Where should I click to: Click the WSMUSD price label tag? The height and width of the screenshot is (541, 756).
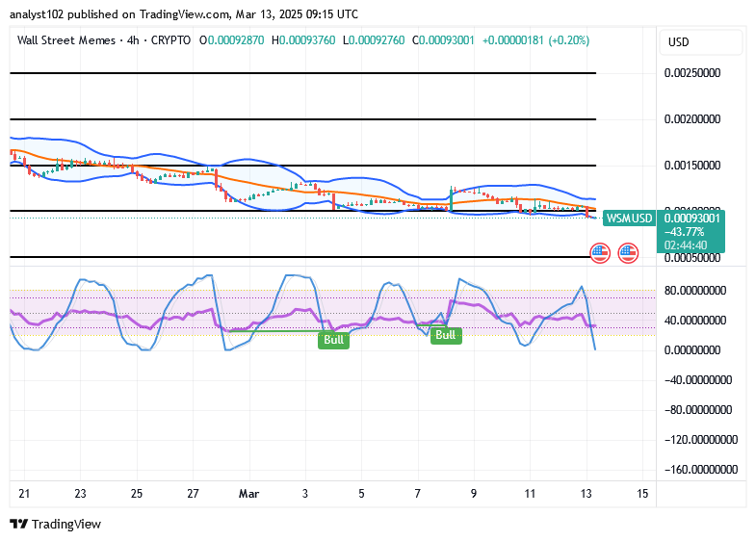(629, 219)
